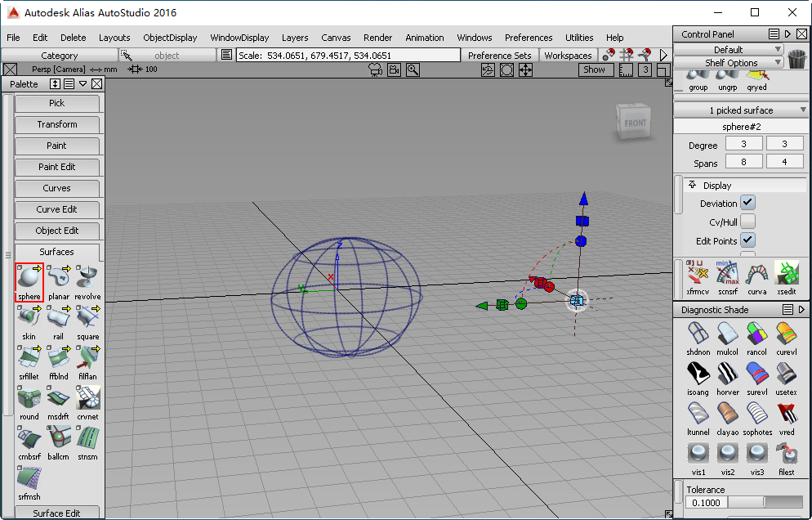812x520 pixels.
Task: Click the Workspaces button
Action: [x=568, y=56]
